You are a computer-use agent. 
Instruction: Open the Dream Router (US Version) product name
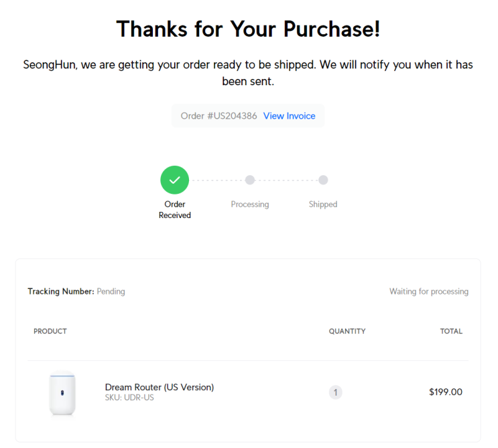tap(160, 387)
